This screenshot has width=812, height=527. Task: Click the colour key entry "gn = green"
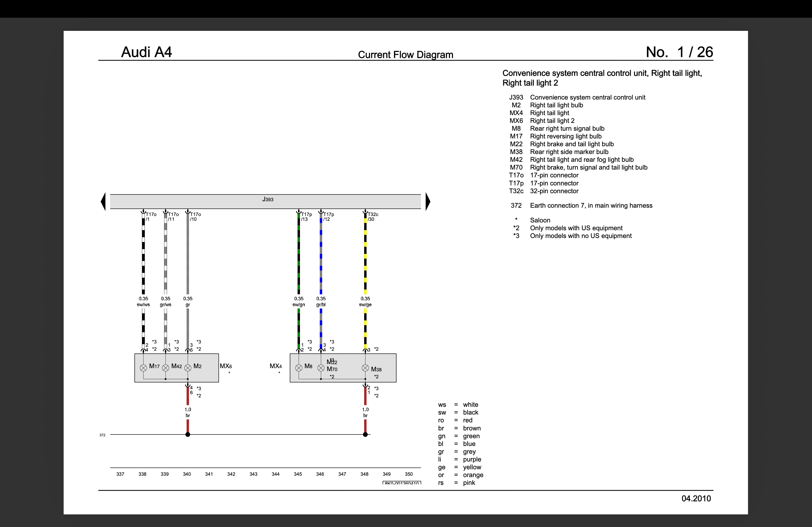[x=459, y=436]
